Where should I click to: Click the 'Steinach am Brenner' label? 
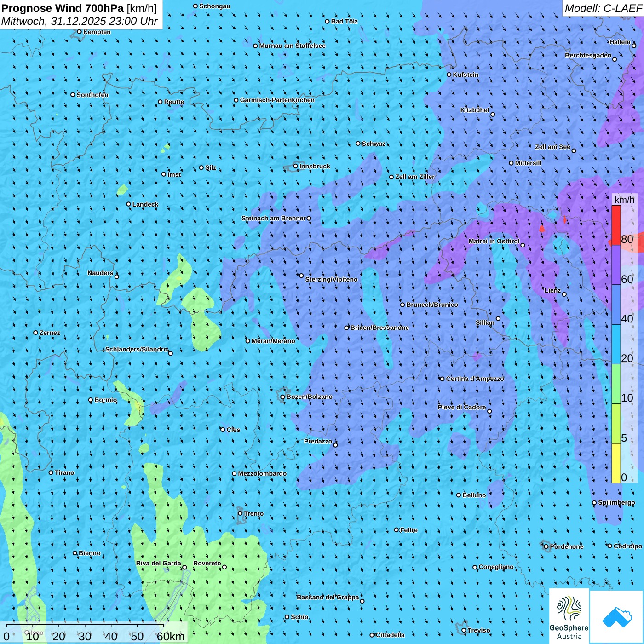(274, 218)
